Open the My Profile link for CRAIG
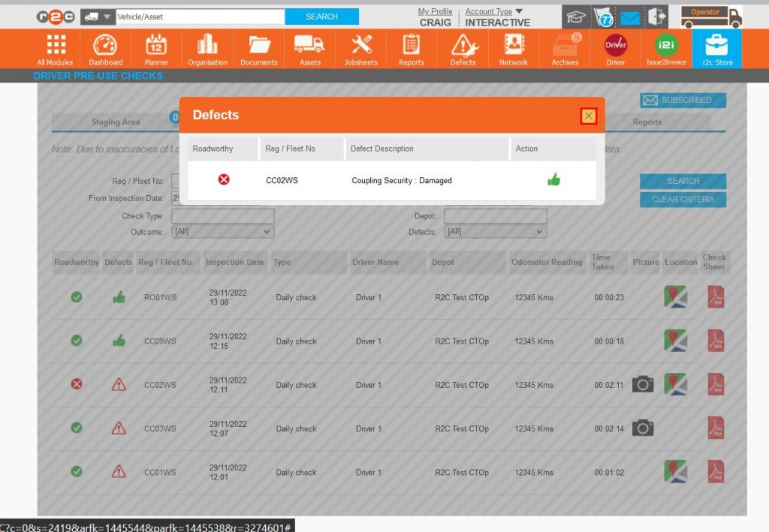 pos(435,11)
